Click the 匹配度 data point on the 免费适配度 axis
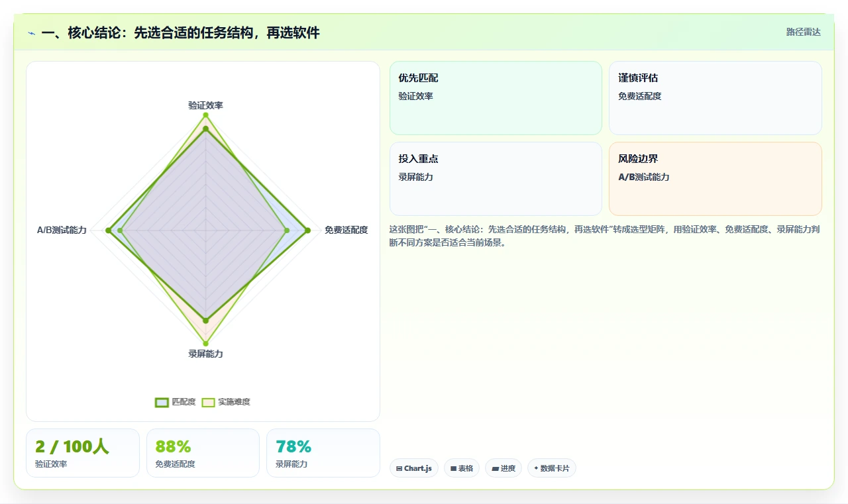 (307, 230)
